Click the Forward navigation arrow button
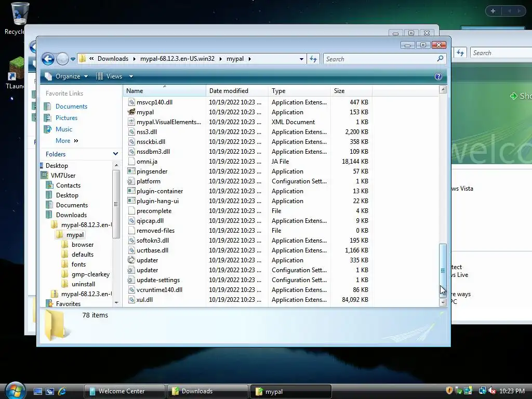532x399 pixels. [62, 59]
